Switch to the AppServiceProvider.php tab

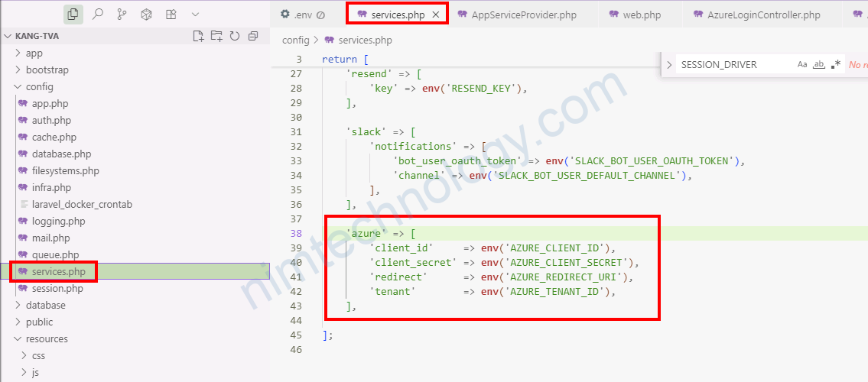click(524, 15)
